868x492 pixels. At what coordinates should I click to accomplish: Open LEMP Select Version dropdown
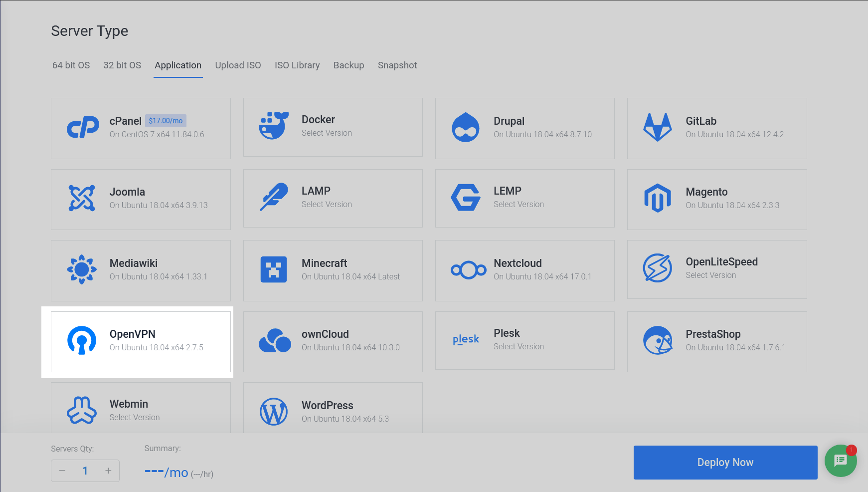click(x=519, y=205)
